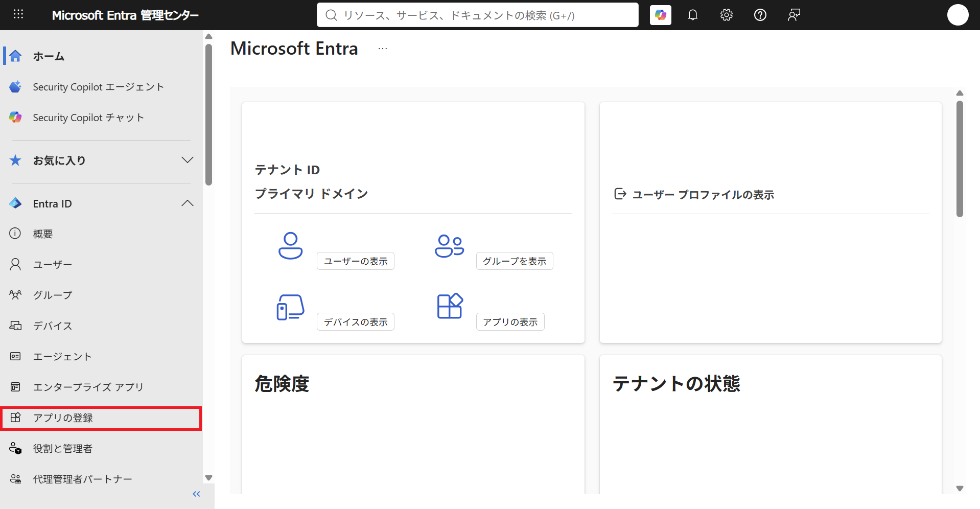Click the home house icon

tap(15, 56)
